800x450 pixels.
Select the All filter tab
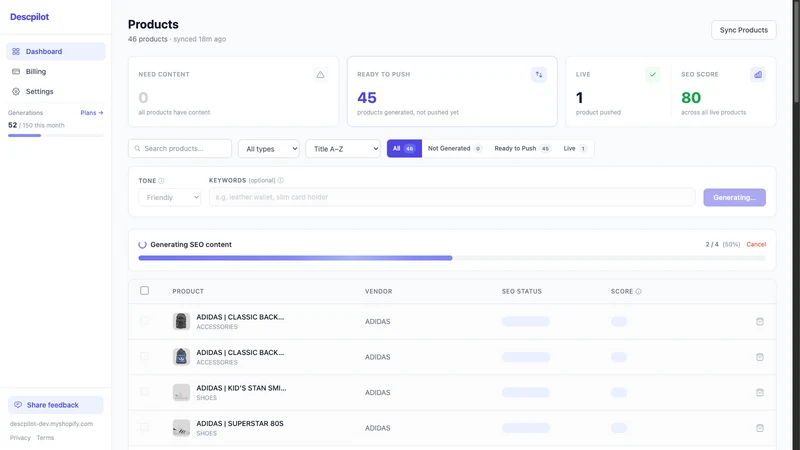[x=404, y=148]
